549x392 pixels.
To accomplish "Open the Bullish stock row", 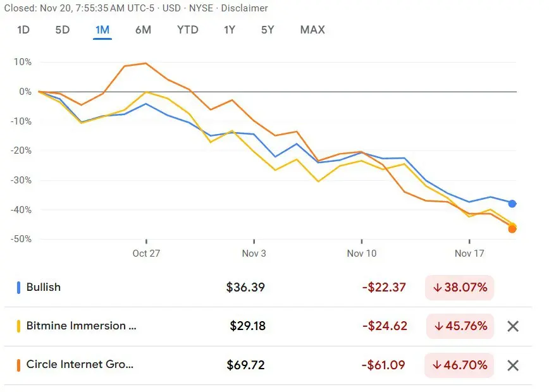I will pyautogui.click(x=44, y=287).
